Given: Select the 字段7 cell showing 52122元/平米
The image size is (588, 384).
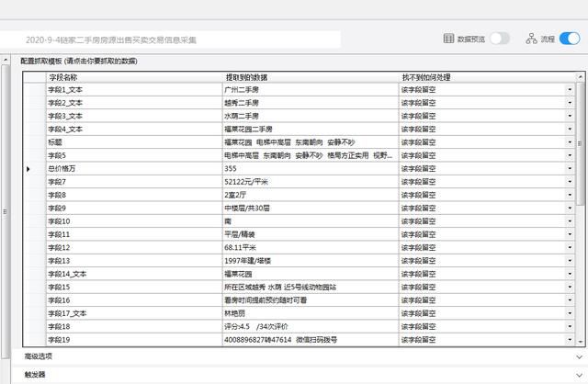Looking at the screenshot, I should pyautogui.click(x=311, y=182).
